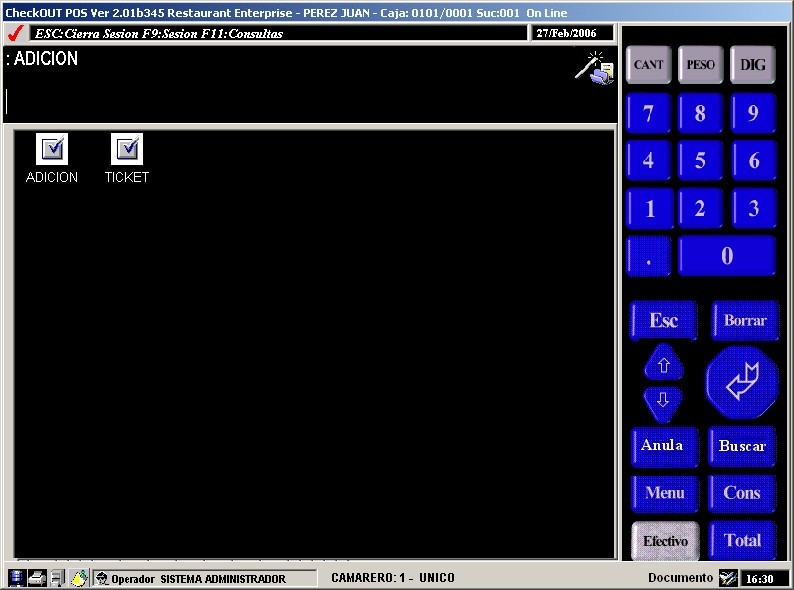Tap keypad digit 7
Image resolution: width=794 pixels, height=590 pixels.
coord(649,113)
